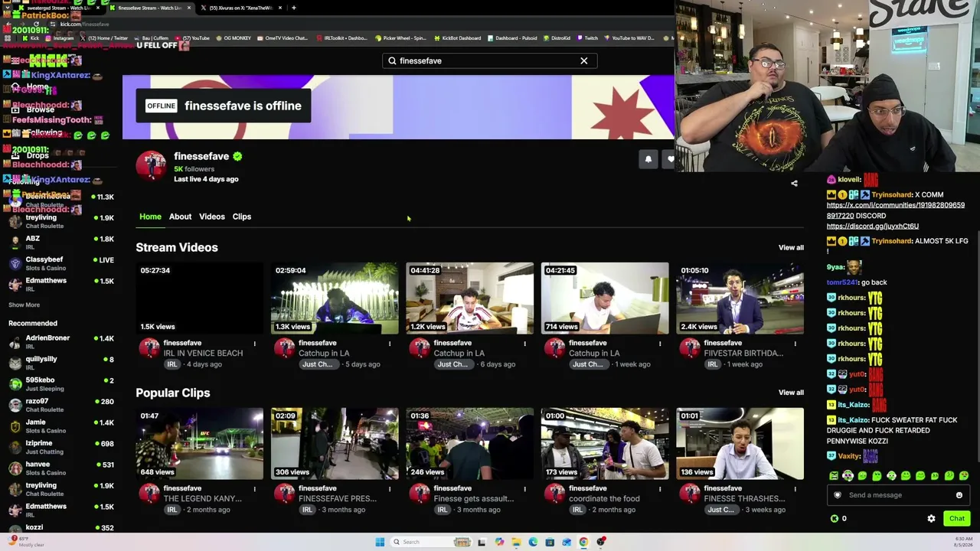Image resolution: width=980 pixels, height=551 pixels.
Task: Play the 04:21:45 Catchup in LA video
Action: [605, 298]
